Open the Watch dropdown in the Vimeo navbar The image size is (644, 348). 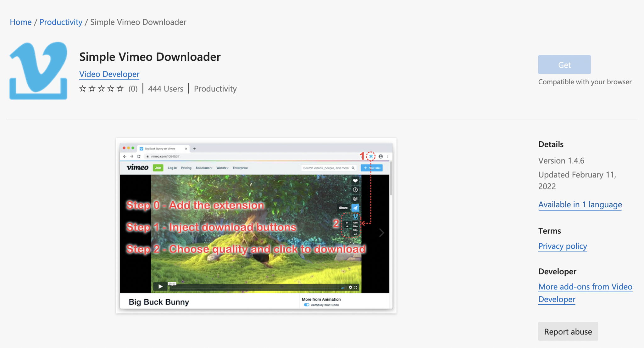[221, 168]
